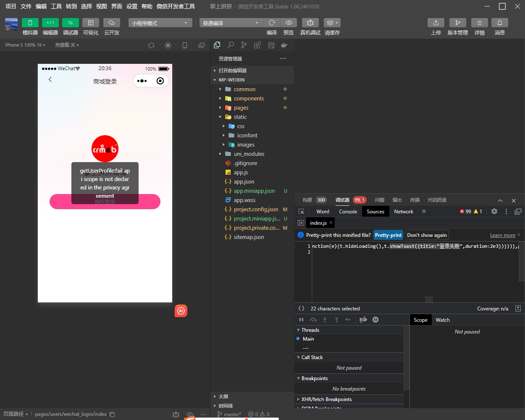Open the .gitignore file

(252, 163)
